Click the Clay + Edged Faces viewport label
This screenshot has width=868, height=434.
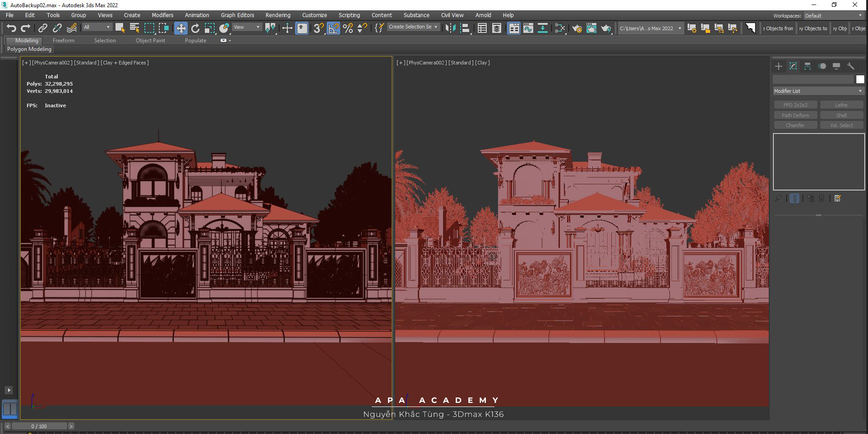pos(125,63)
